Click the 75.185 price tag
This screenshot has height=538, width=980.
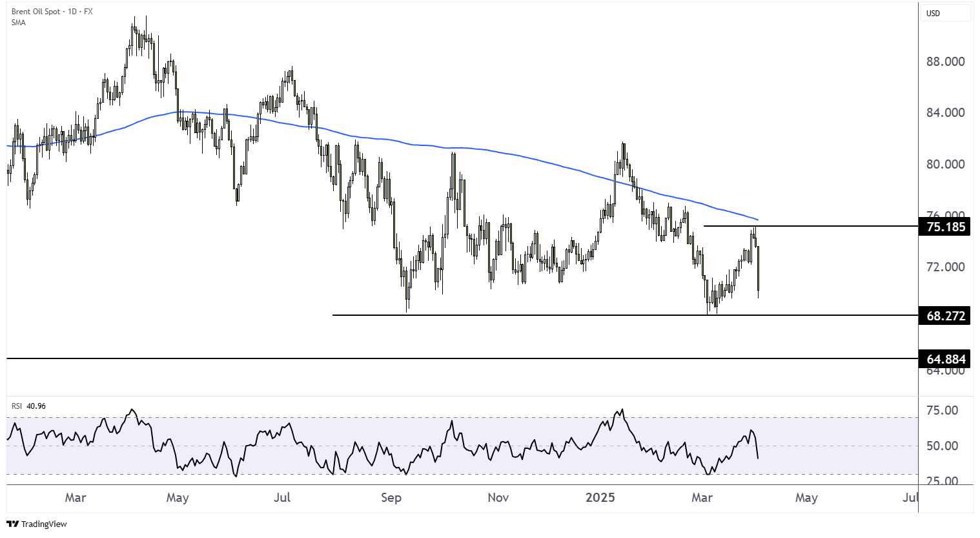click(945, 227)
